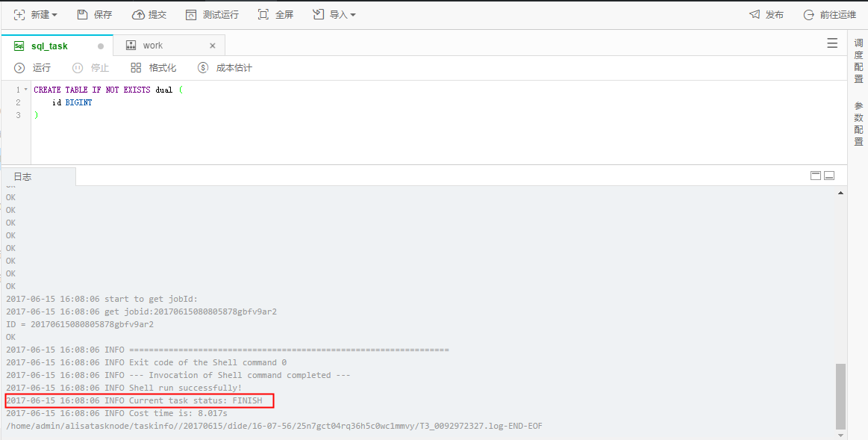
Task: Click the log scrollbar up arrow
Action: coord(840,193)
